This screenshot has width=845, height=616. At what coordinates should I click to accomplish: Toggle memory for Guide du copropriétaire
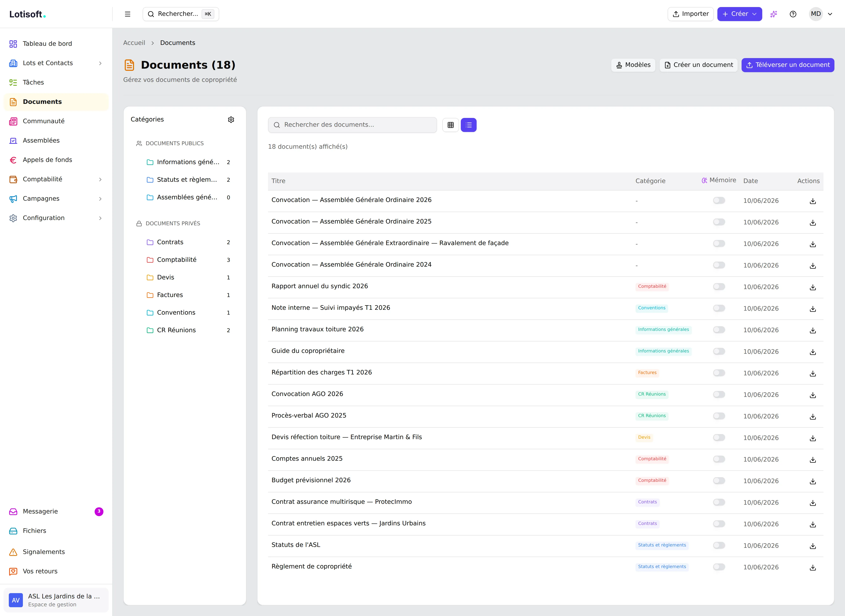click(719, 352)
